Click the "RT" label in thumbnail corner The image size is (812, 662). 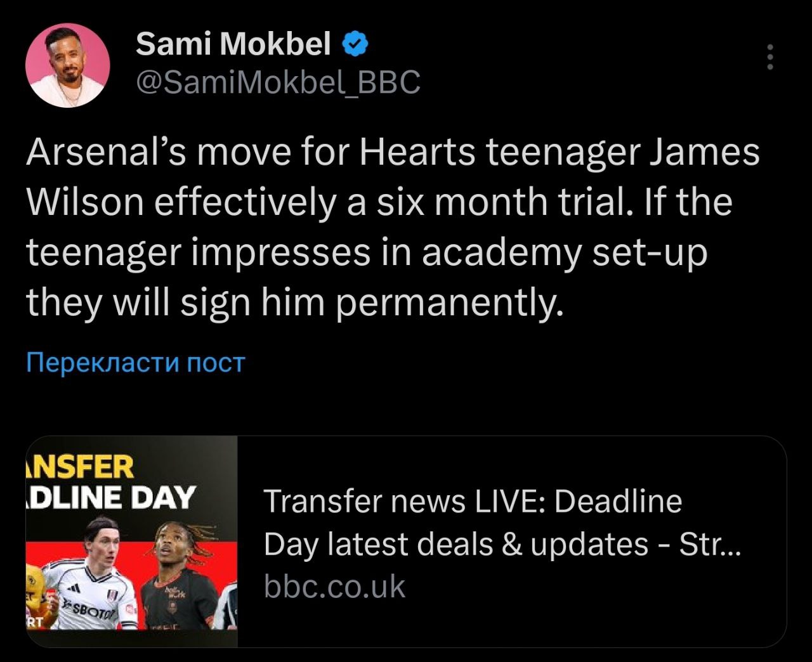click(x=34, y=621)
